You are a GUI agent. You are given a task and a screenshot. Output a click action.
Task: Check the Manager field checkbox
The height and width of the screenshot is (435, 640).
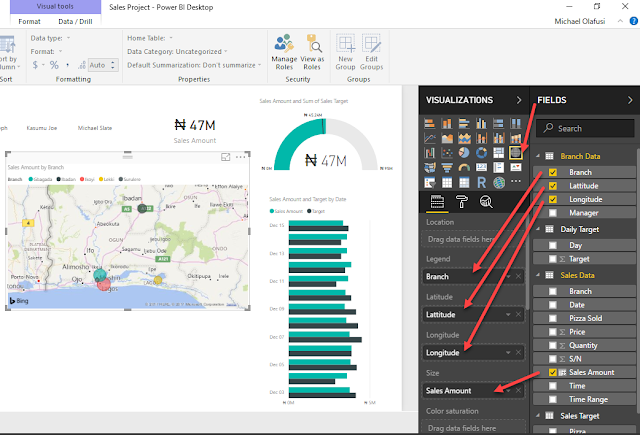(x=553, y=213)
